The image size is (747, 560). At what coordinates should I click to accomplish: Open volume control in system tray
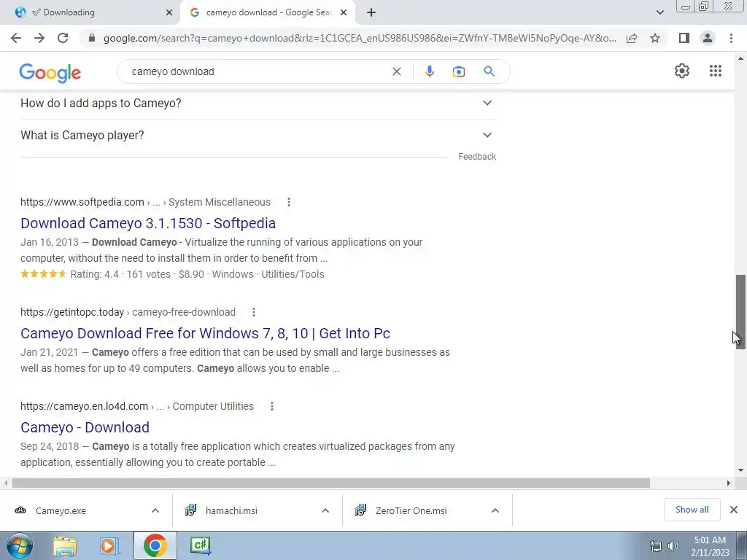[x=673, y=546]
